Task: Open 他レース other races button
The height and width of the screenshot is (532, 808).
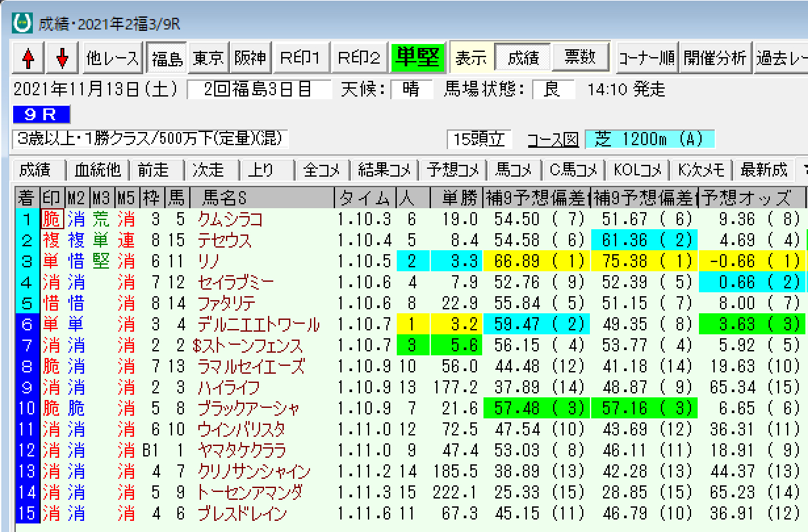Action: point(113,58)
